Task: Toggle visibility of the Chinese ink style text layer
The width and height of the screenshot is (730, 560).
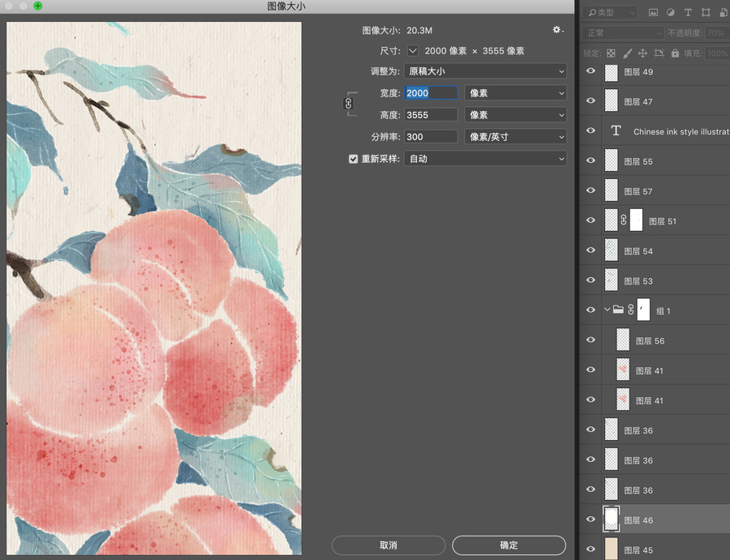Action: point(590,130)
